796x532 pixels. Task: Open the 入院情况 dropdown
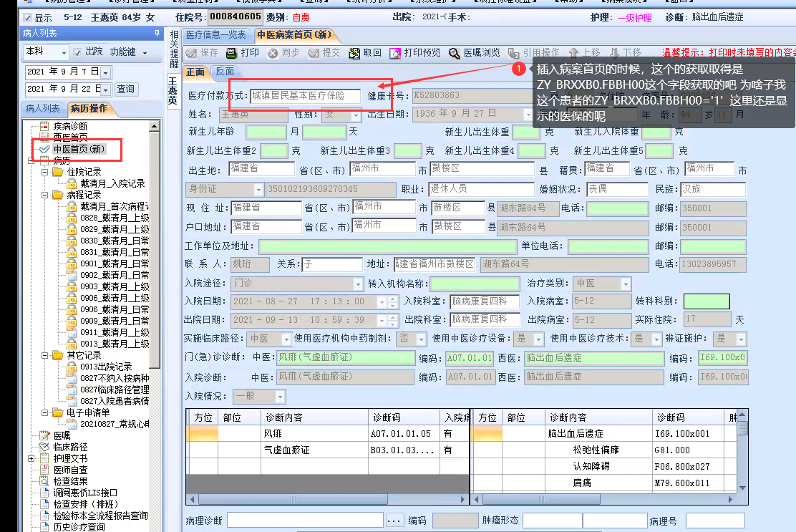pos(280,397)
